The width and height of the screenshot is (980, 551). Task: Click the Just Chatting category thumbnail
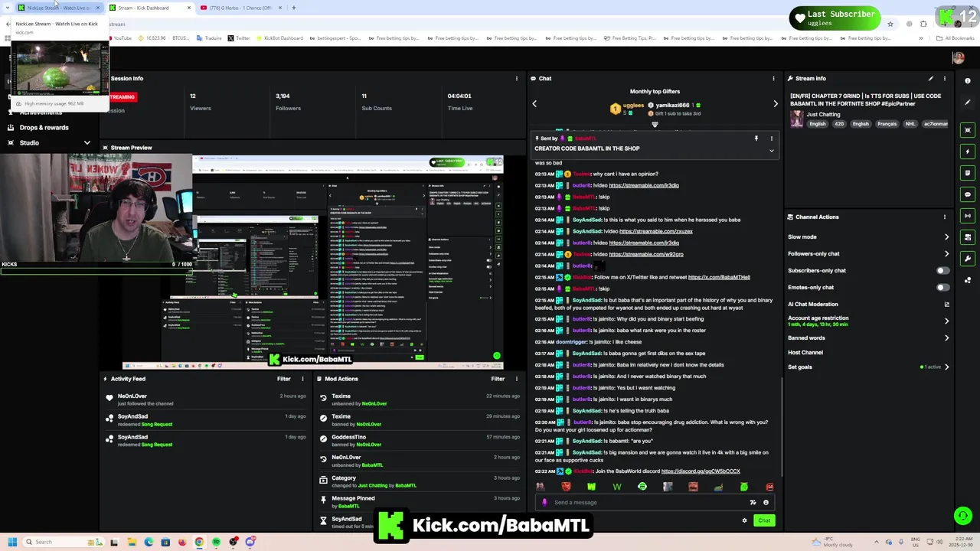coord(797,119)
